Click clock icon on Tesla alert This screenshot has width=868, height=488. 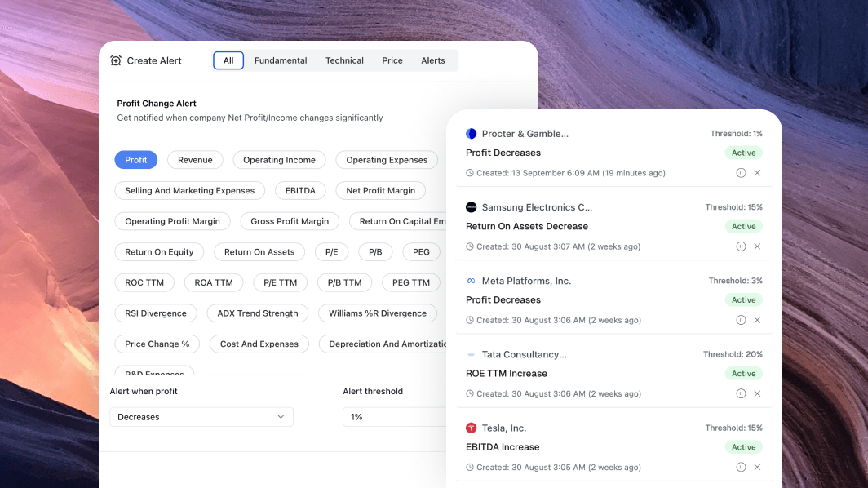point(470,468)
